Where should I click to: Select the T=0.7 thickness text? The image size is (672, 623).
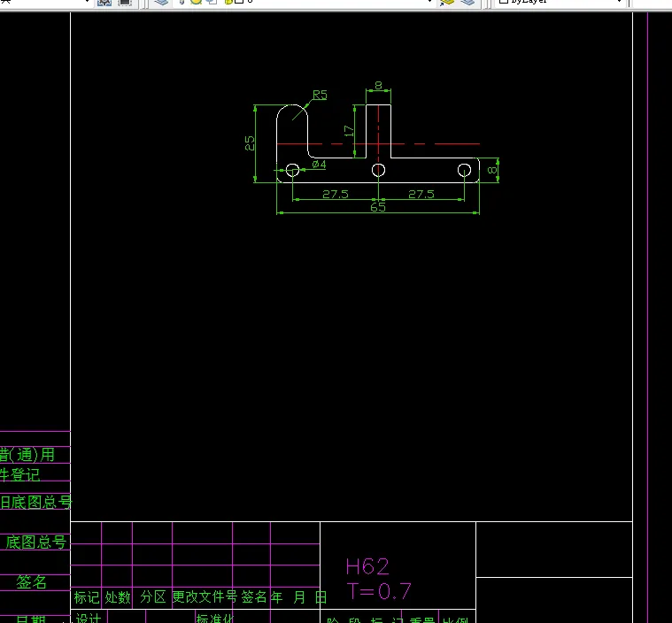tap(379, 592)
